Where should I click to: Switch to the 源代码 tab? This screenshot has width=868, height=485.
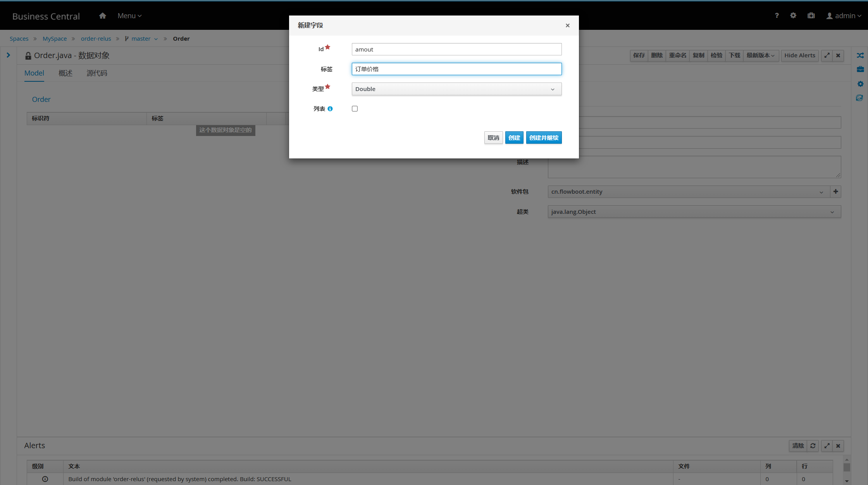pyautogui.click(x=96, y=73)
